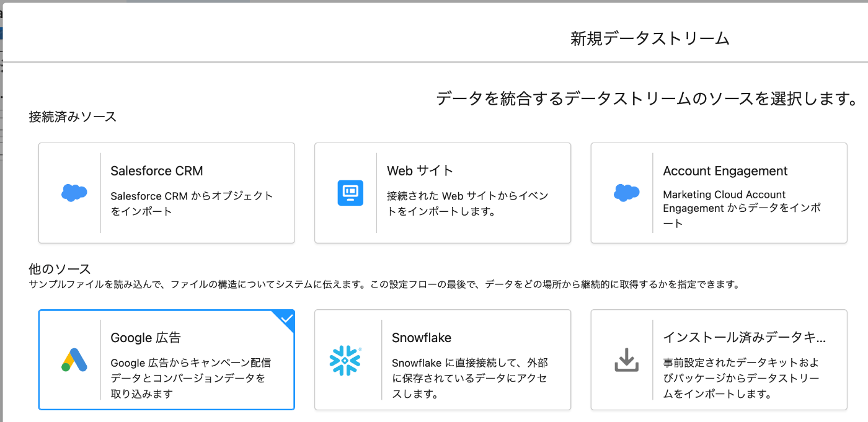The height and width of the screenshot is (422, 868).
Task: Select the インストール済みデータキ... card title
Action: [x=745, y=338]
